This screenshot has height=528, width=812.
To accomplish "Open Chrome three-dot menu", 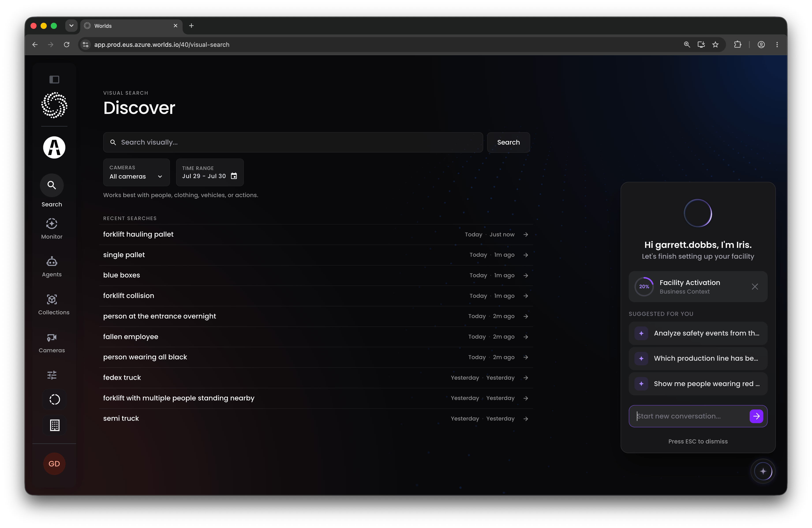I will [x=777, y=44].
